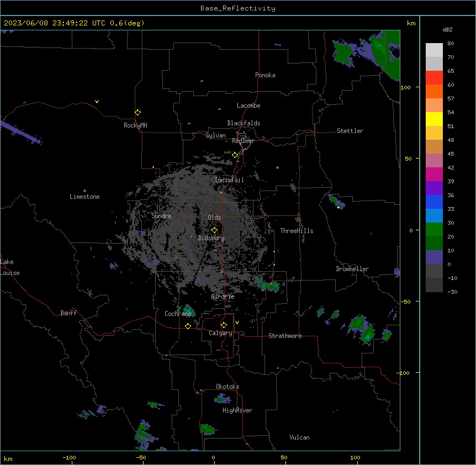Click the blue 36 dBZ legend swatch
476x465 pixels.
tap(434, 202)
